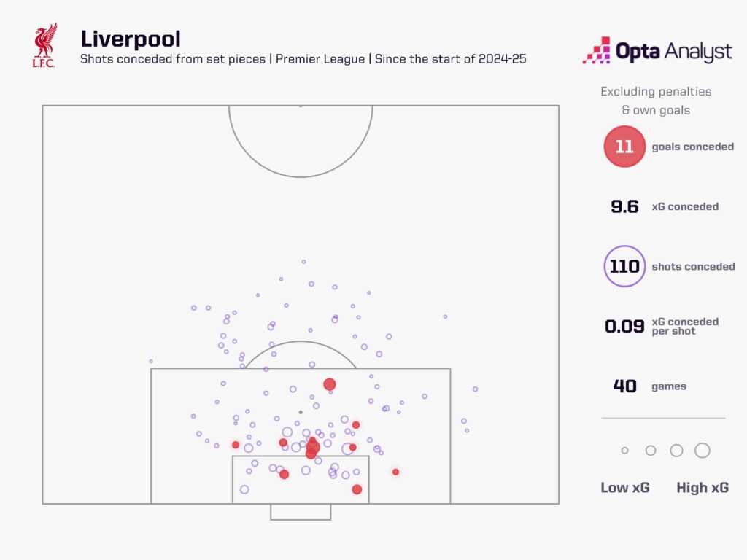Click the 0.09 xG conceded per shot value
This screenshot has height=560, width=747.
624,327
